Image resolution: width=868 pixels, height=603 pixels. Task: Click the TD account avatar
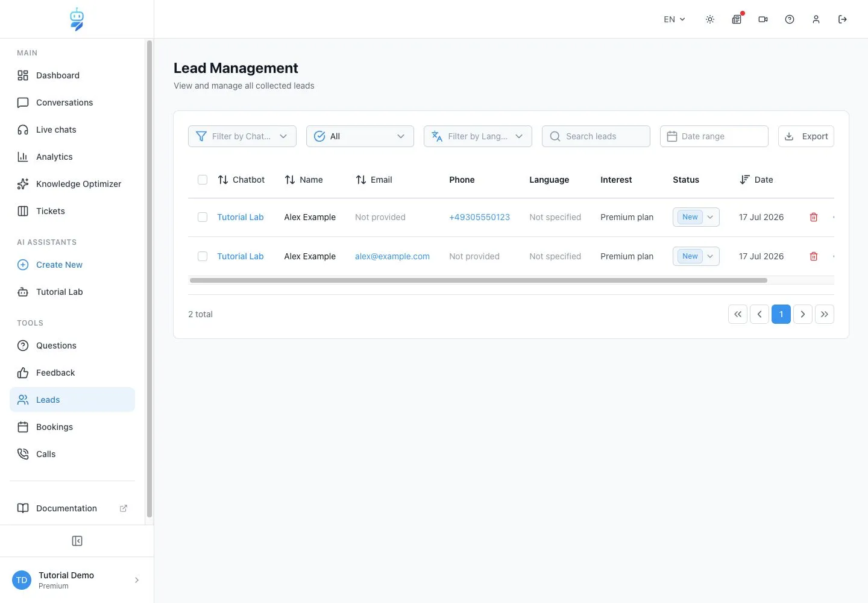click(x=22, y=580)
